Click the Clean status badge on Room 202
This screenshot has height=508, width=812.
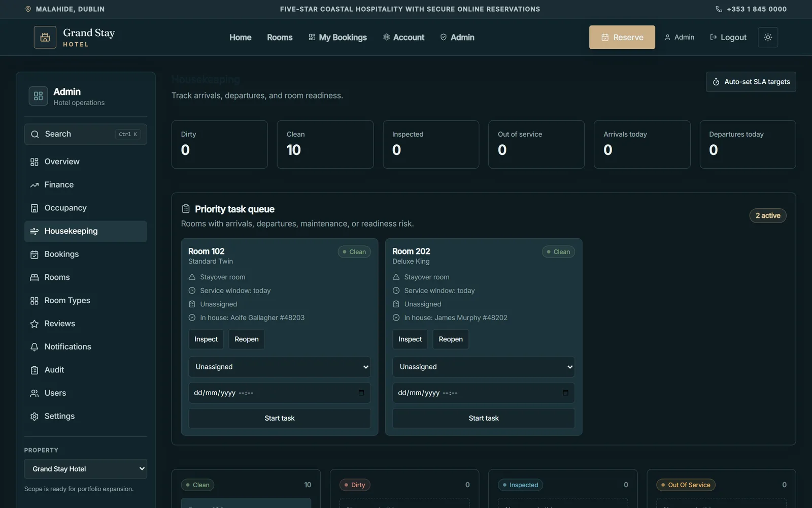[x=558, y=252]
